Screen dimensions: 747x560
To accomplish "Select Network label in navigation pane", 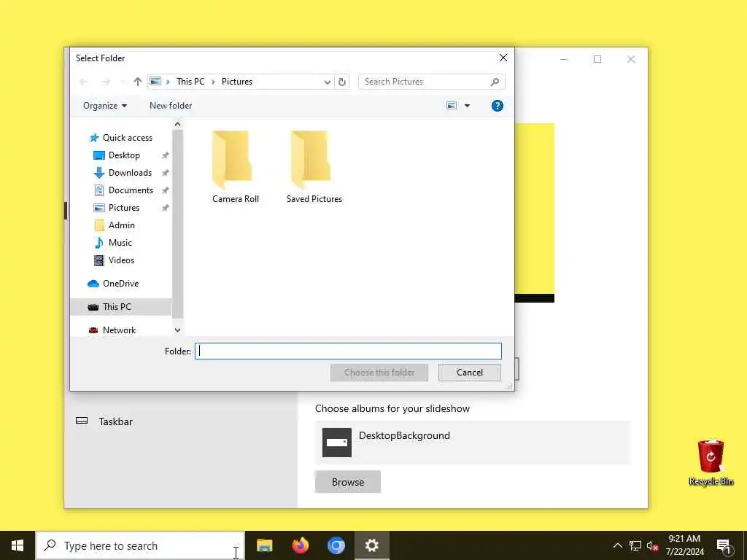I will [119, 330].
